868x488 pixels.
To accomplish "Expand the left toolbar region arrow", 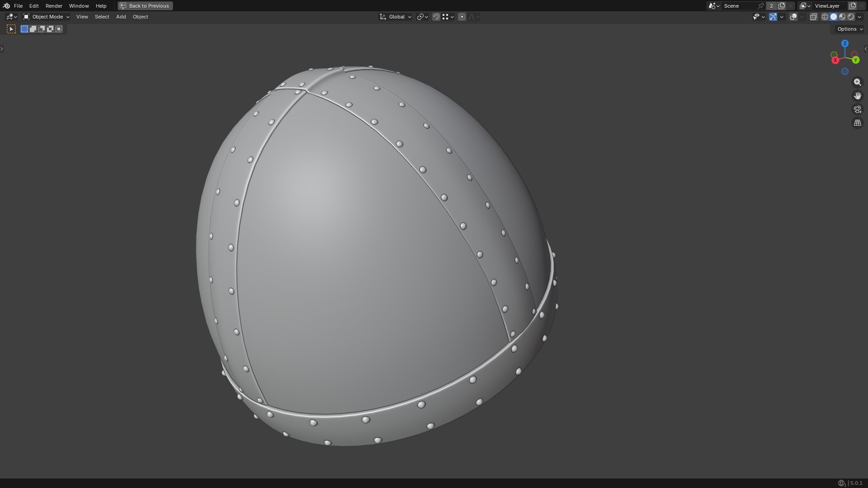I will 2,49.
